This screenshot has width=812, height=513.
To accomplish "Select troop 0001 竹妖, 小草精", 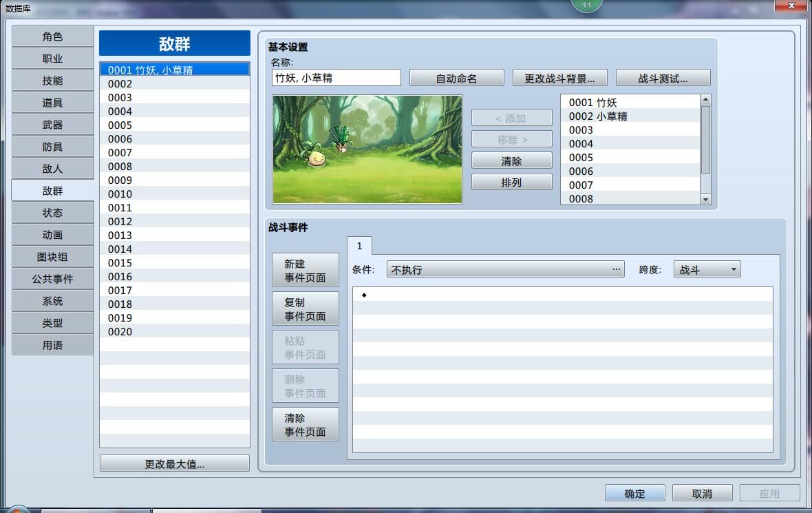I will pos(175,70).
